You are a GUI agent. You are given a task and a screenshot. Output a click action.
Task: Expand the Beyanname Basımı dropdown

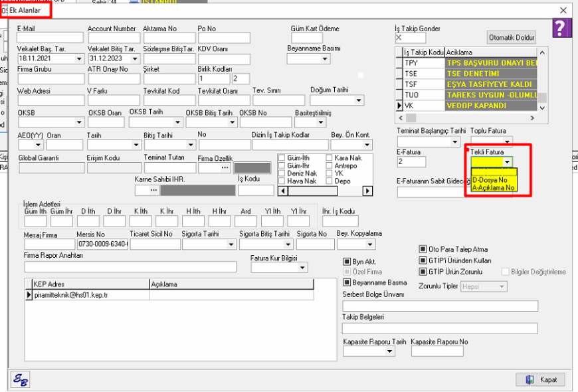pyautogui.click(x=325, y=58)
